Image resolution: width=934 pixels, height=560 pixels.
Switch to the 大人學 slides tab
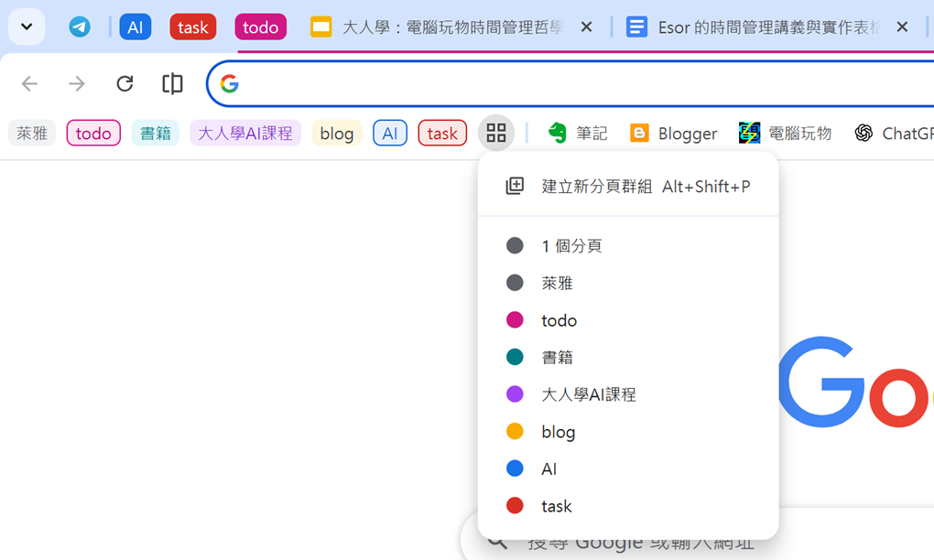[x=440, y=27]
